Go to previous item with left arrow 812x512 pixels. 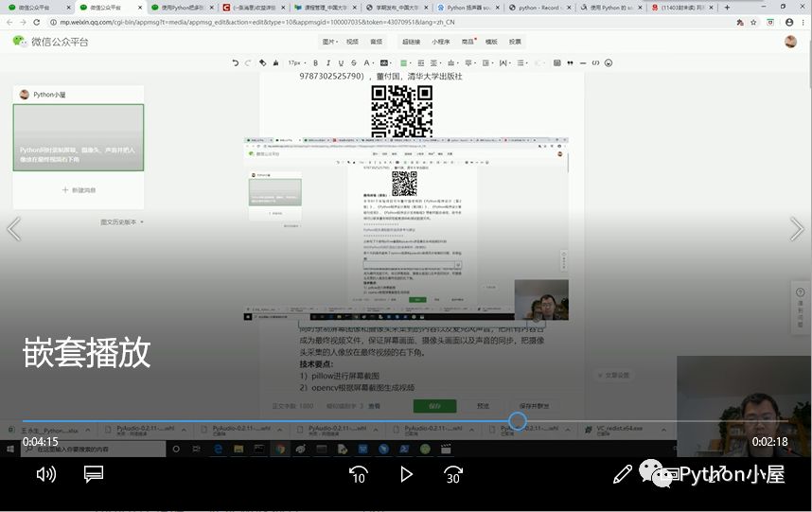[14, 229]
